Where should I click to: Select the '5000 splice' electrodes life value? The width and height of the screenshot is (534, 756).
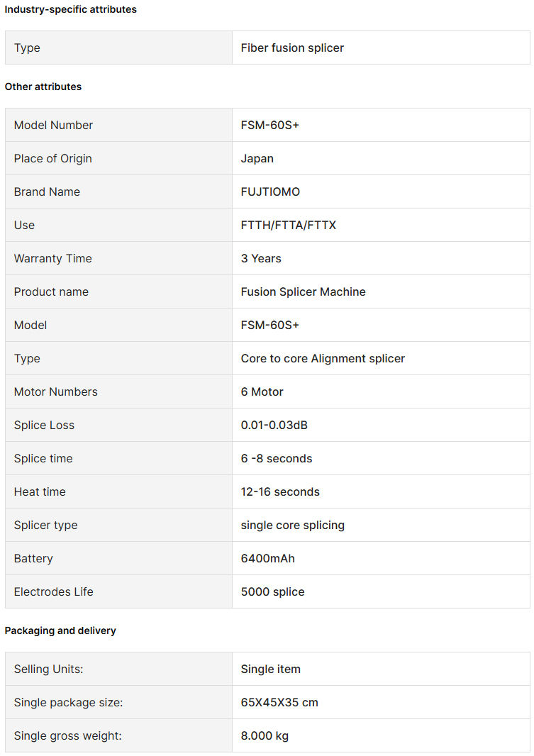pyautogui.click(x=272, y=591)
